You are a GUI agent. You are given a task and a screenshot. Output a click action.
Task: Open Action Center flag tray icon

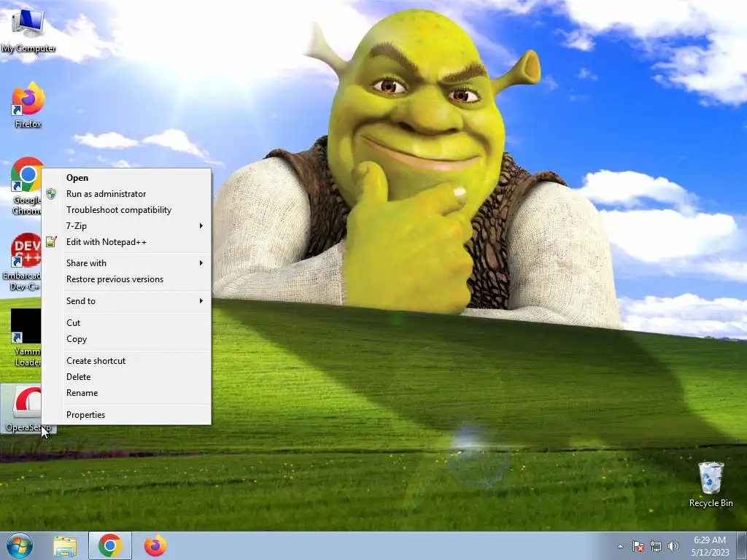pos(638,546)
